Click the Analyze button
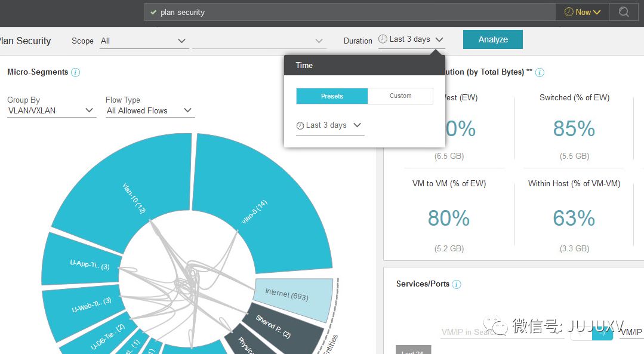The width and height of the screenshot is (644, 354). click(x=493, y=39)
